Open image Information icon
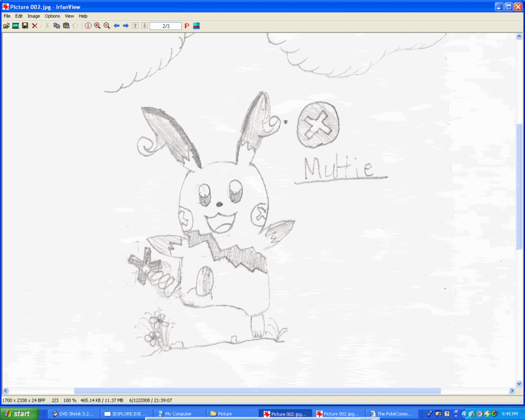 tap(88, 26)
